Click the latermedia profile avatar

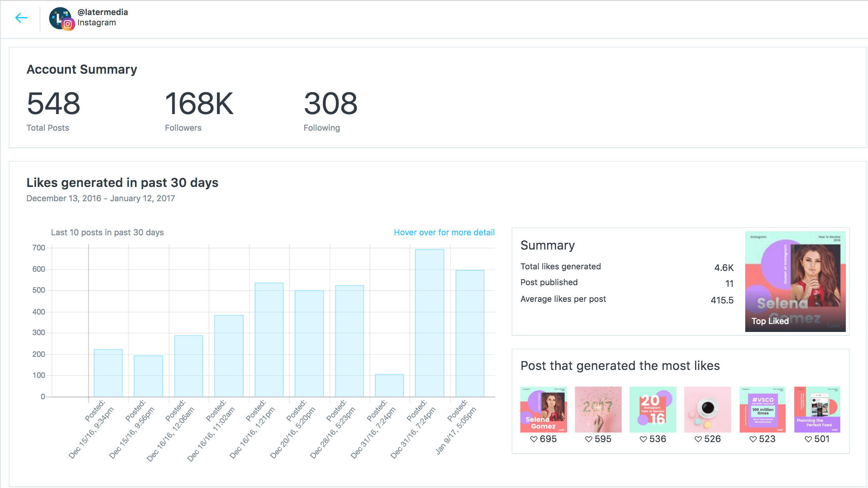pyautogui.click(x=59, y=17)
